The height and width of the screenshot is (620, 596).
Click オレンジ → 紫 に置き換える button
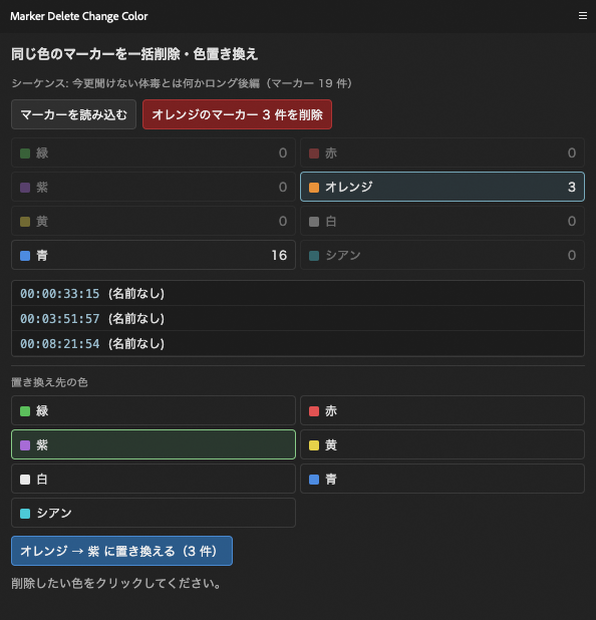(x=122, y=551)
